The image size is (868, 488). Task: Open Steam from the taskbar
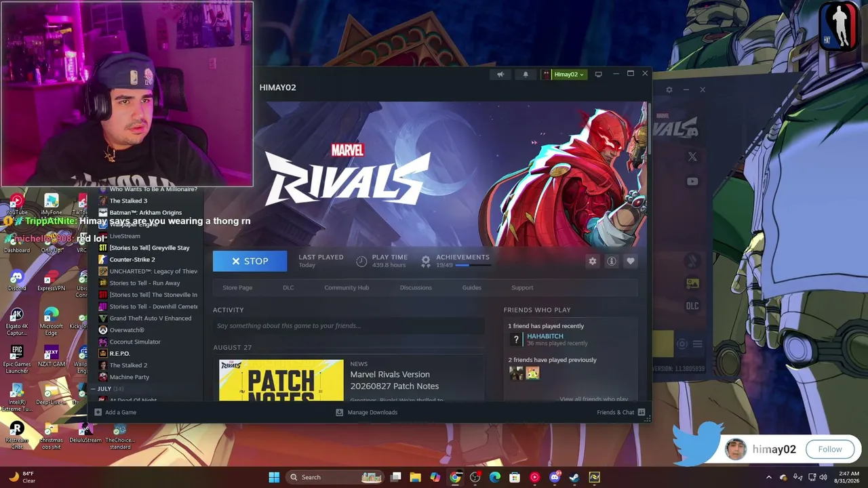[x=574, y=477]
